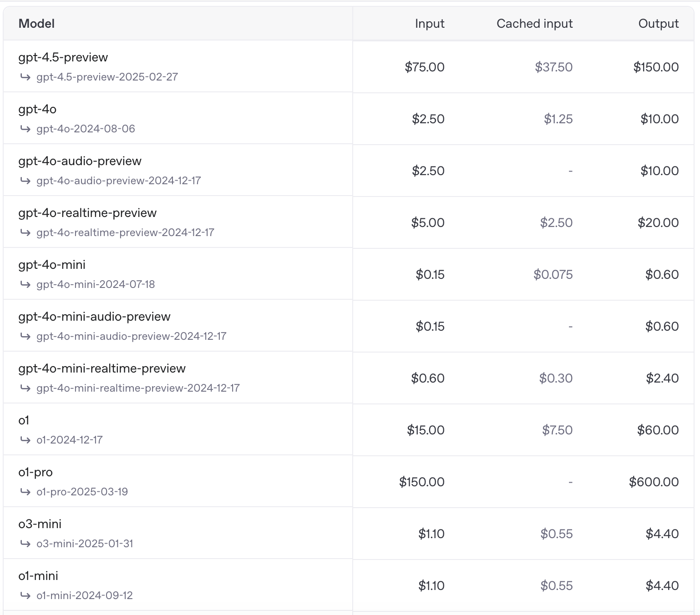Viewport: 700px width, 615px height.
Task: Click the gpt-4o-mini $0.60 output price
Action: (662, 274)
